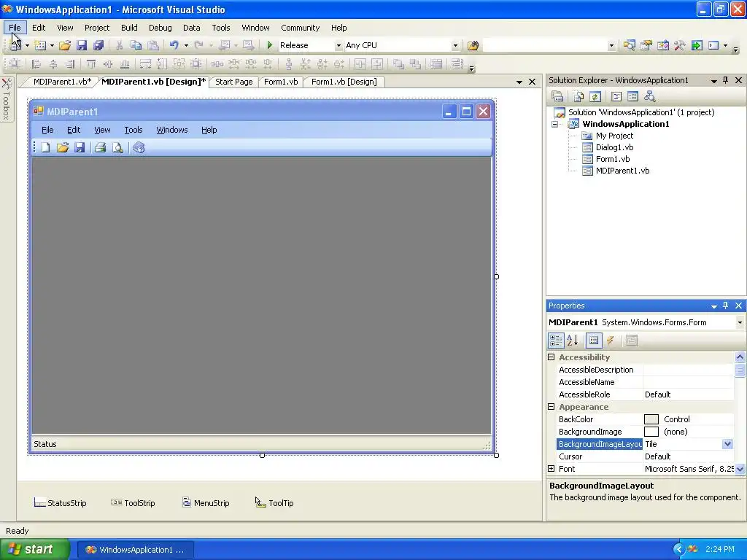Show Events with the lightning bolt button
The height and width of the screenshot is (560, 747).
pyautogui.click(x=611, y=340)
